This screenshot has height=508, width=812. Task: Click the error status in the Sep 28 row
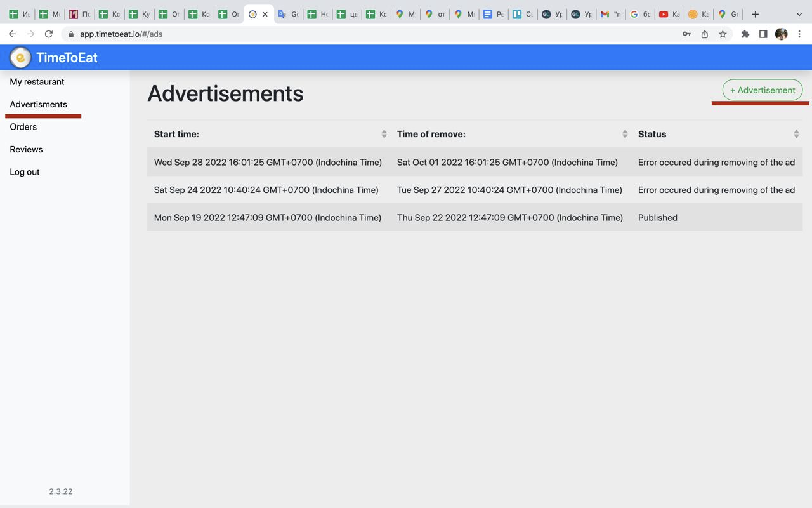(x=716, y=162)
